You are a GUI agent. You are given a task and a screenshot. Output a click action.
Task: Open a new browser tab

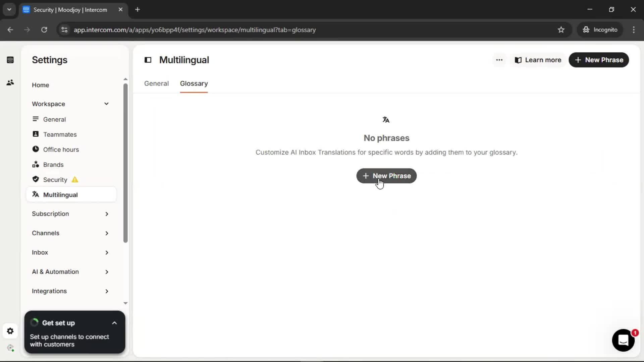tap(138, 10)
